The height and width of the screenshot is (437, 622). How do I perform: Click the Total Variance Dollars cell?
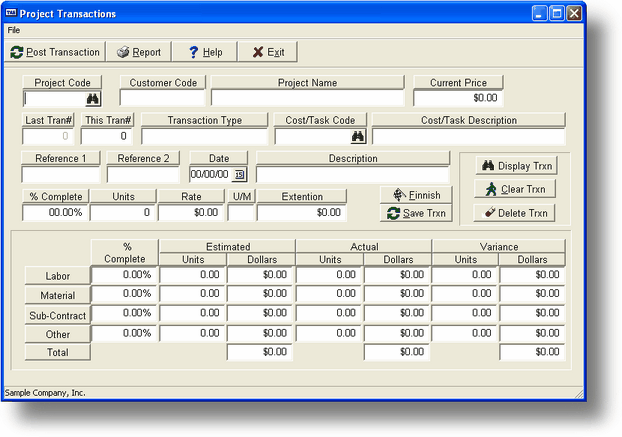(x=532, y=352)
